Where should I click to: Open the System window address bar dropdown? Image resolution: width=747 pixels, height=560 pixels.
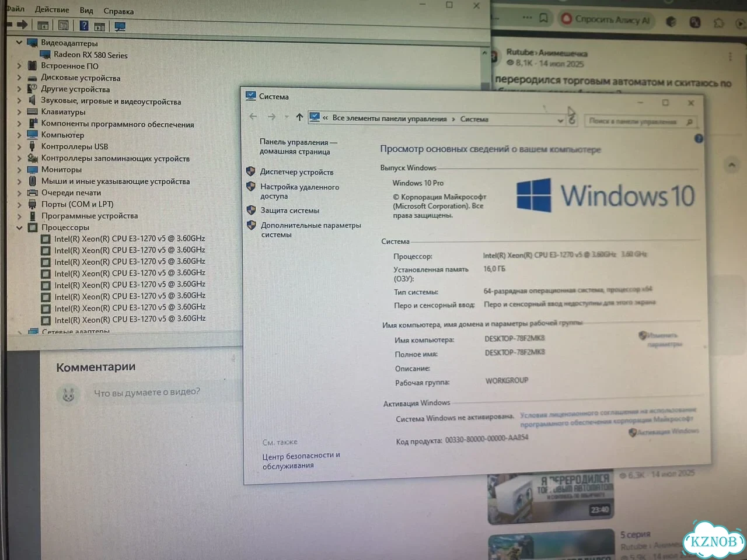pos(560,120)
